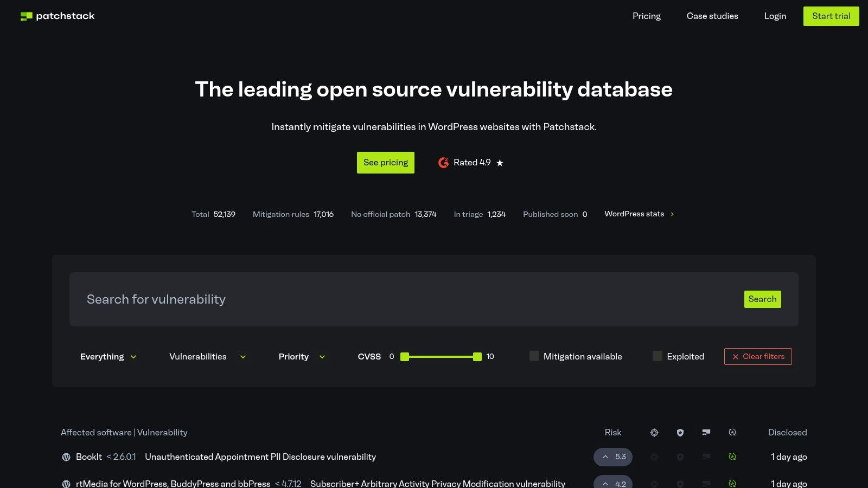
Task: Click the Affected software | Vulnerability header
Action: (124, 433)
